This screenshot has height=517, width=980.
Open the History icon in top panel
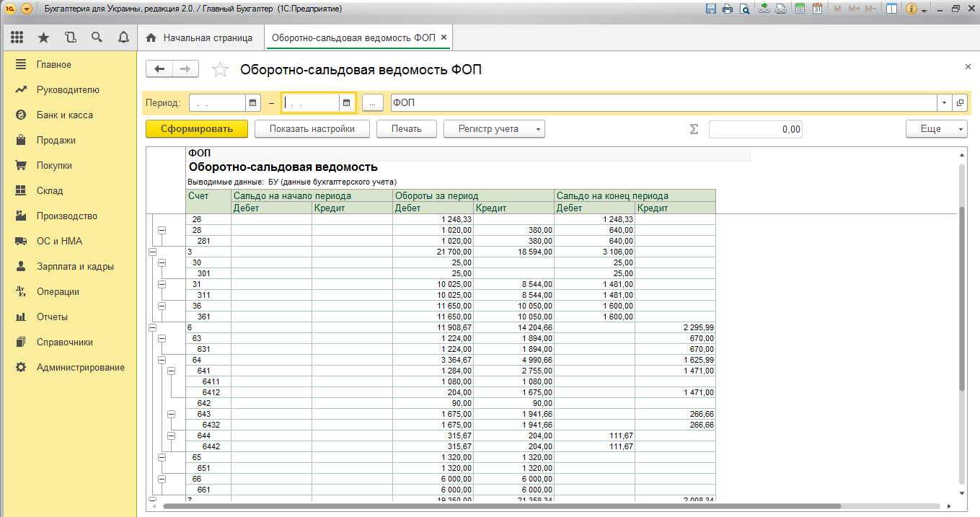point(70,37)
